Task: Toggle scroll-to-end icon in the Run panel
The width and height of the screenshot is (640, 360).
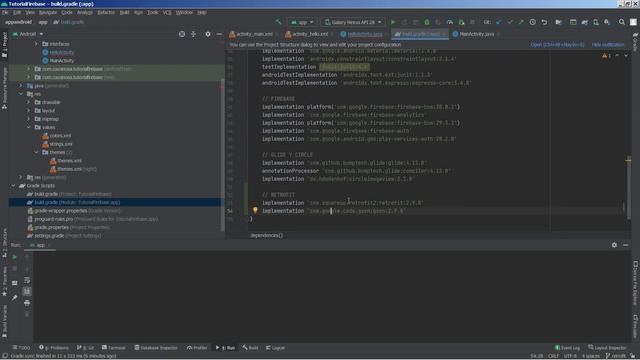Action: [27, 291]
